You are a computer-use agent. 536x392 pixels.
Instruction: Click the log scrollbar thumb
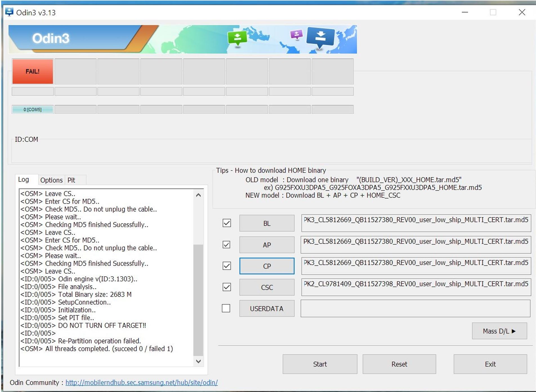pos(198,300)
